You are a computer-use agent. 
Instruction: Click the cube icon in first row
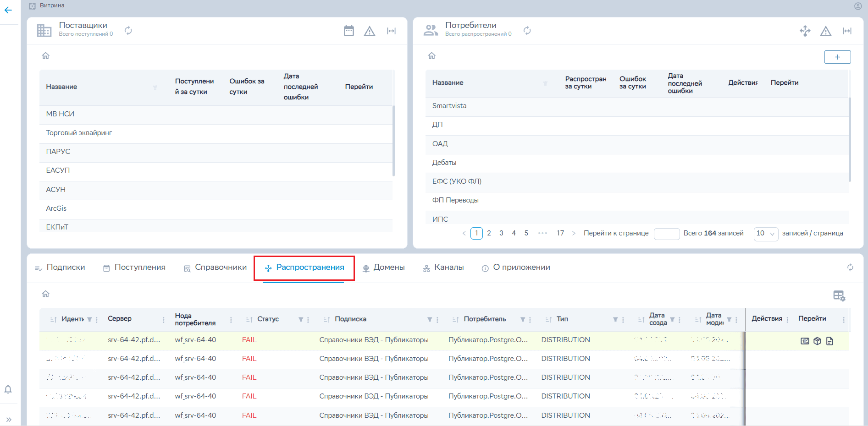point(817,341)
